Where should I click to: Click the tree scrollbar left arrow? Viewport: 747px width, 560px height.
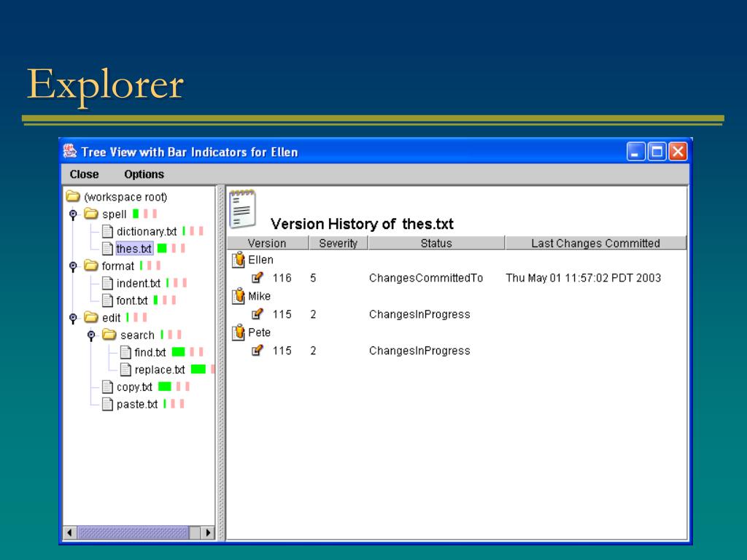click(69, 532)
